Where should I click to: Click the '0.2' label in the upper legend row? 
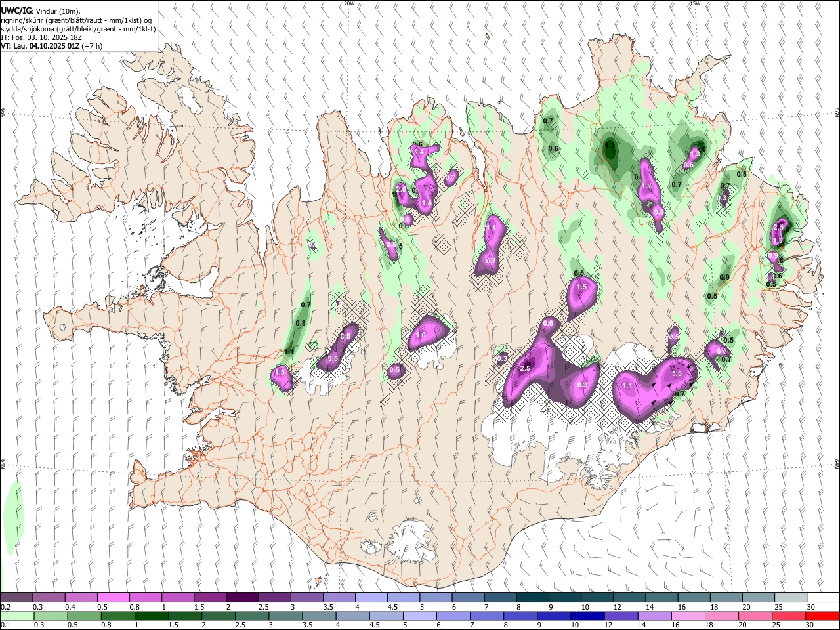[x=5, y=607]
